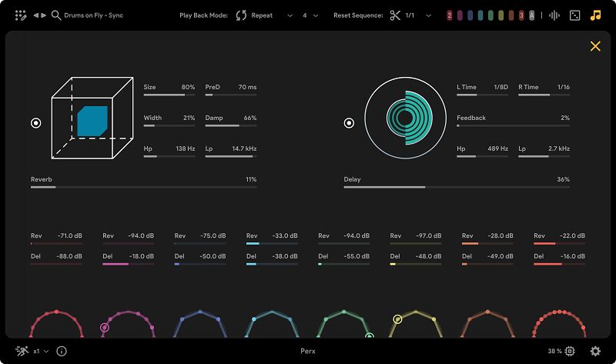Click the Reset Sequence 1/1 value
Viewport: 616px width, 364px height.
410,15
